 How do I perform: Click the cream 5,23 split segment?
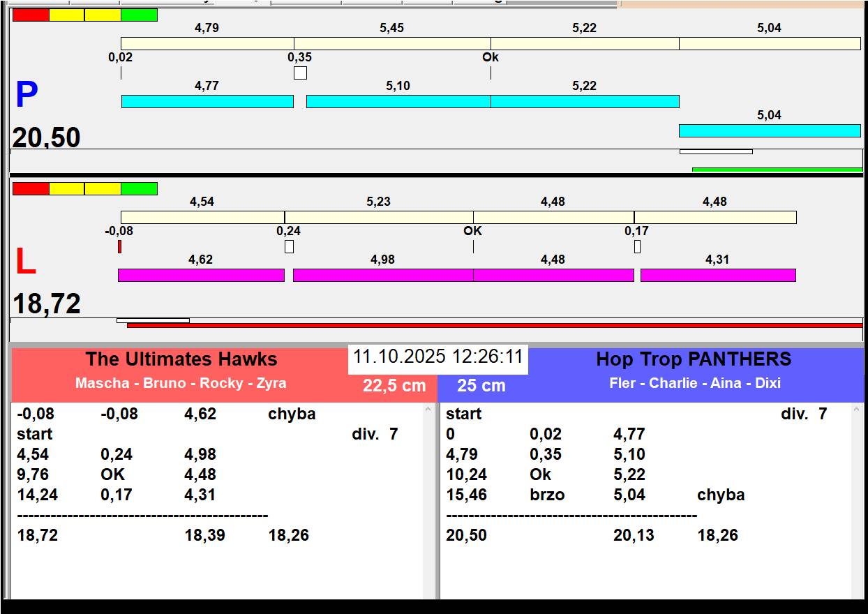(379, 217)
